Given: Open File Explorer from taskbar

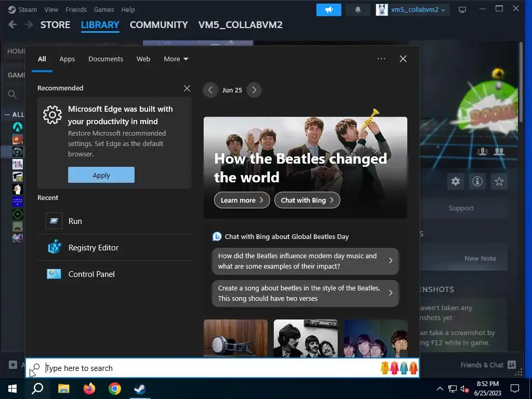Looking at the screenshot, I should [x=63, y=389].
